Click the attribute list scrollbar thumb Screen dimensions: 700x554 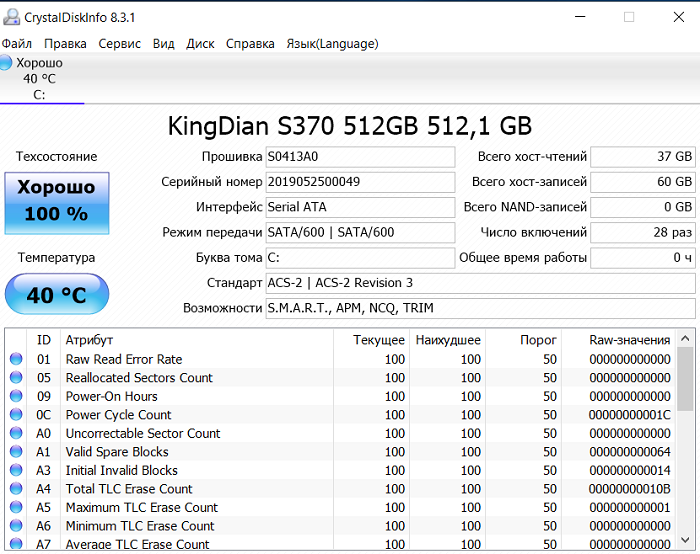coord(685,379)
